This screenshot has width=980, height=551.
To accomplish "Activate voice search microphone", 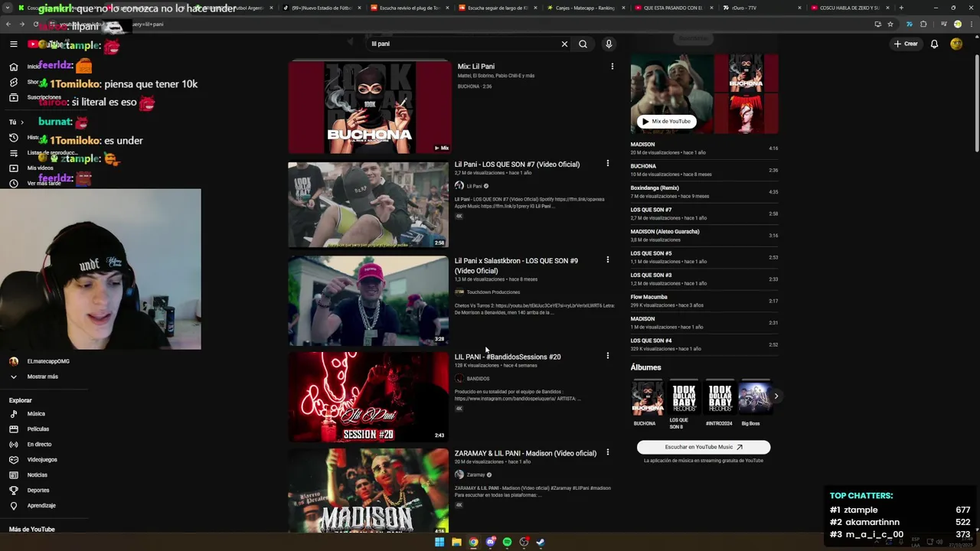I will pyautogui.click(x=609, y=44).
